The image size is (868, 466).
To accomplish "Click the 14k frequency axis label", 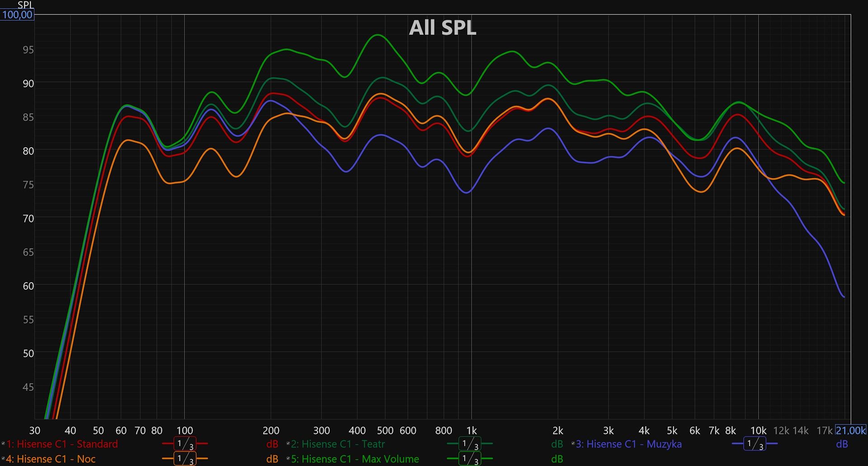I will click(x=801, y=430).
